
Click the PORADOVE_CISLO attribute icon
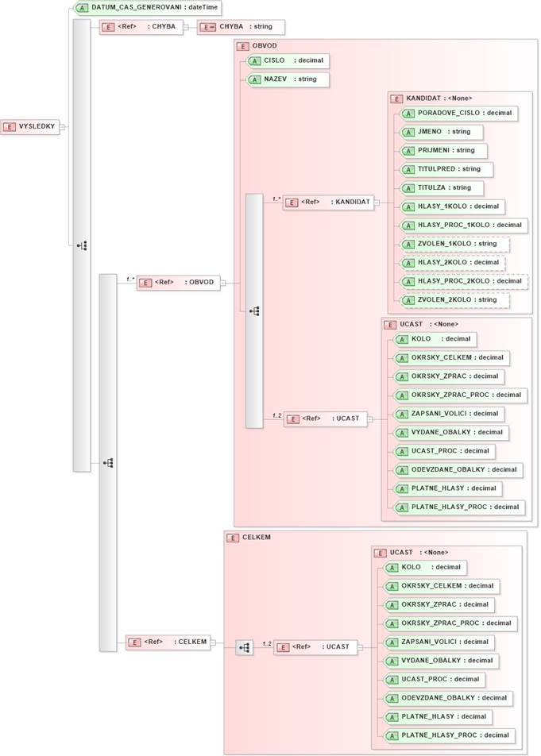[x=408, y=114]
